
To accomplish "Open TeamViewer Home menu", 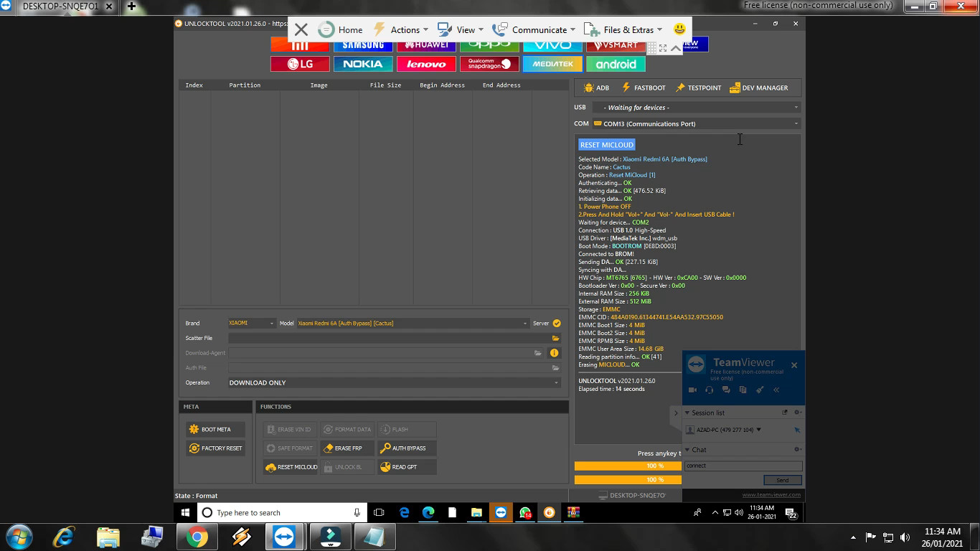I will [x=341, y=29].
